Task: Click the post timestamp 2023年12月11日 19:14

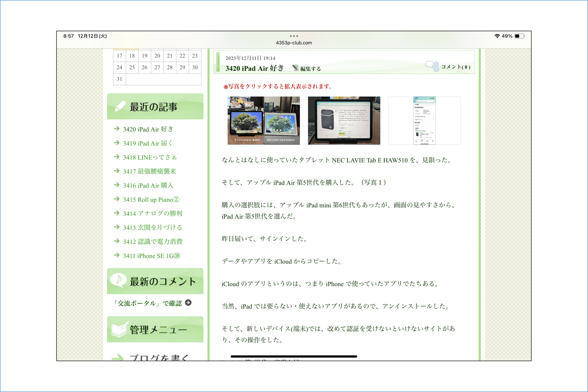Action: point(250,58)
